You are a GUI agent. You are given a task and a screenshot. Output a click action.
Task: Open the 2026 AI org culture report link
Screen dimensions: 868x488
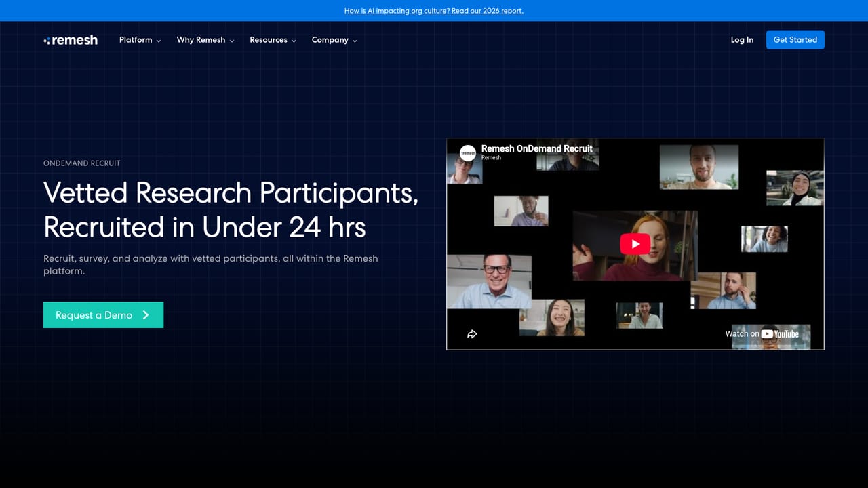tap(434, 11)
